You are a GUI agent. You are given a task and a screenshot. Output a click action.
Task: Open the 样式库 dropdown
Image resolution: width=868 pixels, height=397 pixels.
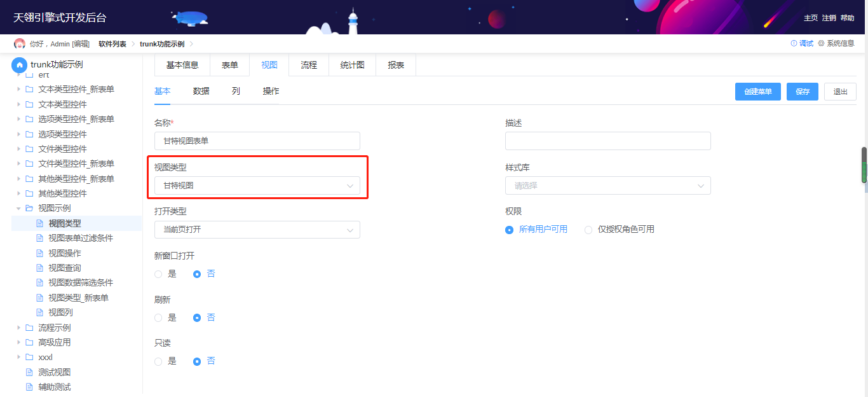point(607,186)
